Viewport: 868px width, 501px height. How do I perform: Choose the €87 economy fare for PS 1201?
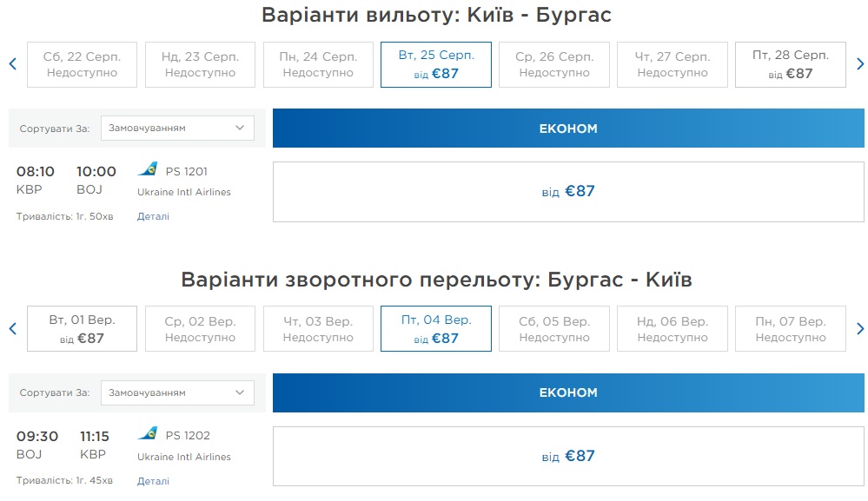(568, 192)
